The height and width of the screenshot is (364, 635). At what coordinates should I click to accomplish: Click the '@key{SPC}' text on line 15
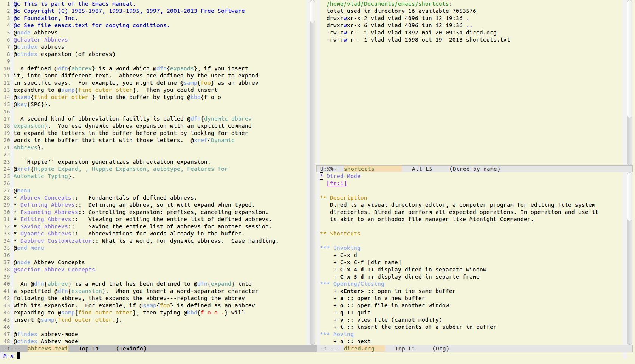click(30, 104)
